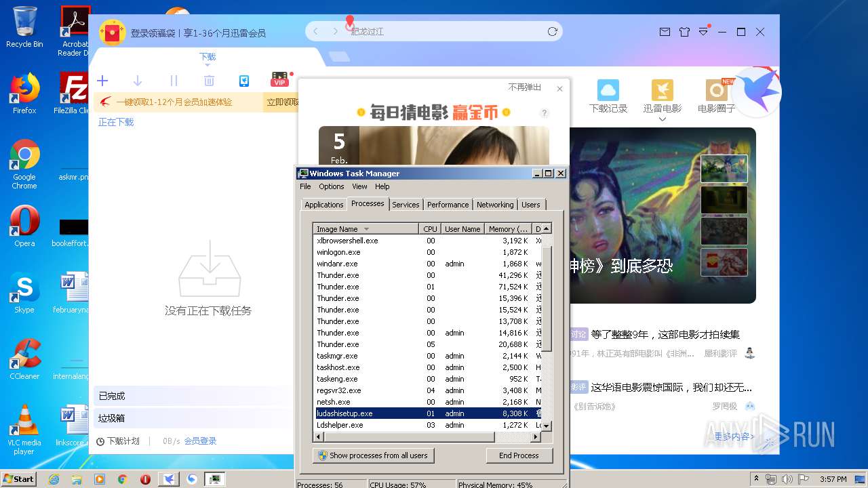
Task: Open the 垃圾箱 list
Action: [x=193, y=418]
